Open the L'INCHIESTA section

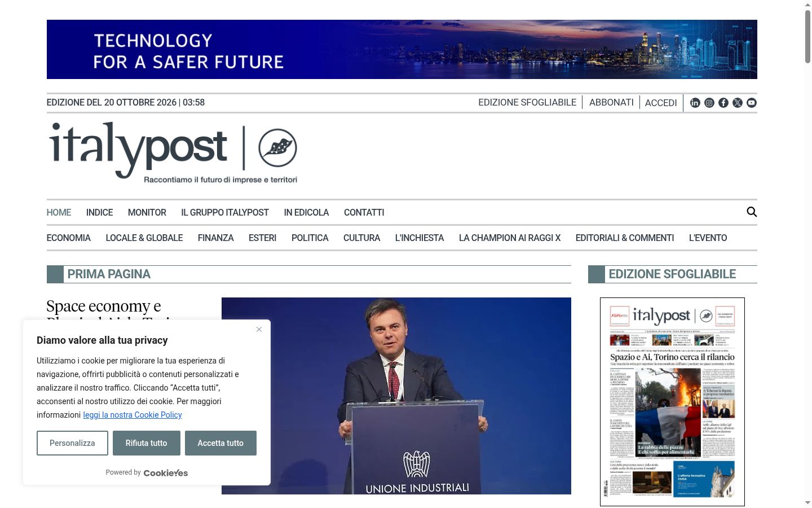pos(420,238)
